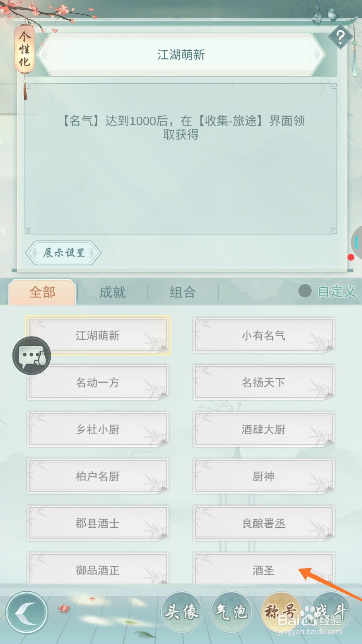Tap the back arrow button

click(x=27, y=613)
